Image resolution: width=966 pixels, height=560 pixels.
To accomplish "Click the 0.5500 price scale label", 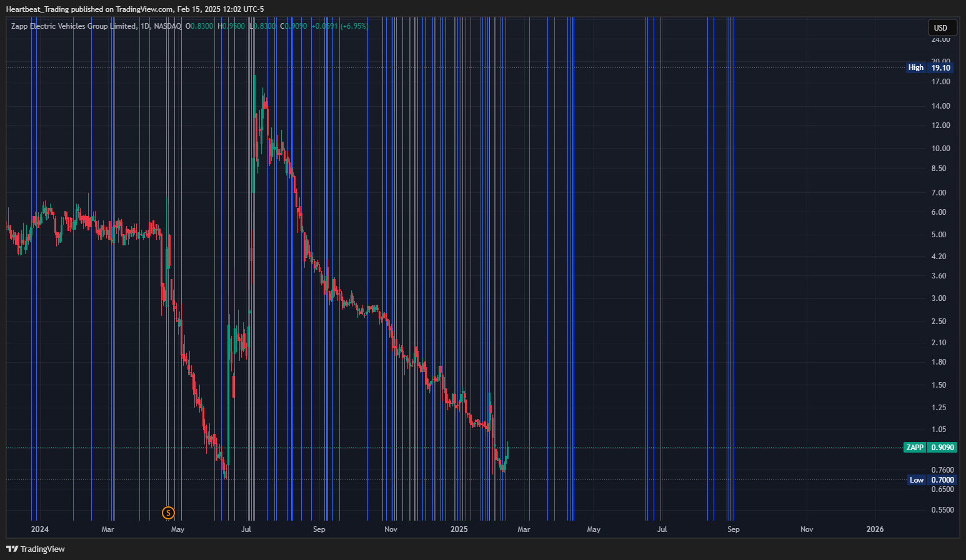I will tap(942, 510).
